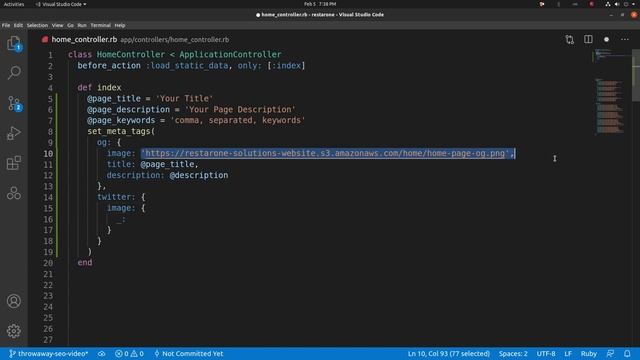Open the Go menu
The image size is (640, 360).
click(70, 25)
